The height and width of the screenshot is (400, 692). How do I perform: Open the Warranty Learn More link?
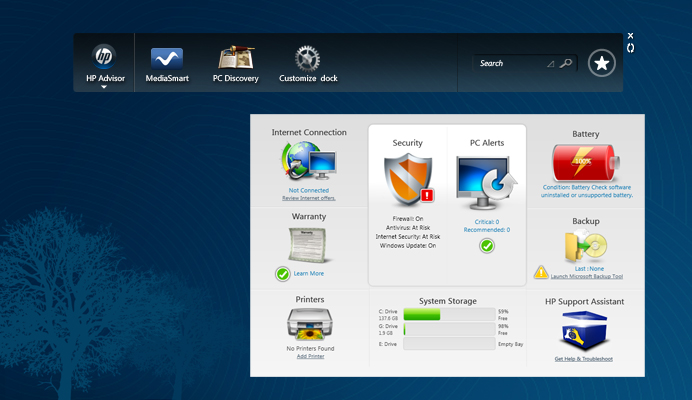click(x=308, y=274)
